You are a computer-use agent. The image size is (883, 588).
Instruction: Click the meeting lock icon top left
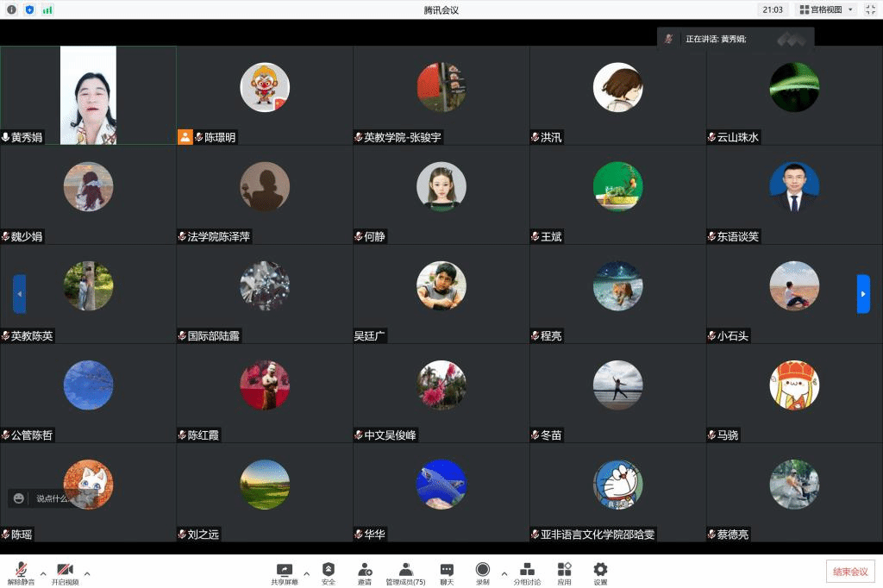point(30,9)
